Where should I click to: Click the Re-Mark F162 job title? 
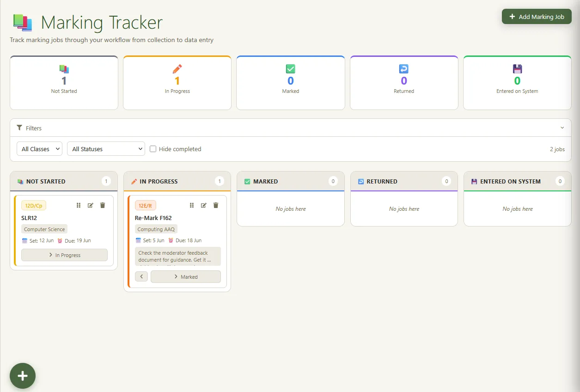click(153, 218)
